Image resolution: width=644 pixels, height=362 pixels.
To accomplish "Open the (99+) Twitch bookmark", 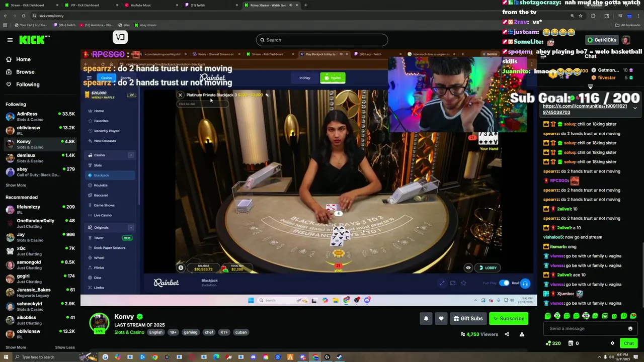I will pos(63,25).
